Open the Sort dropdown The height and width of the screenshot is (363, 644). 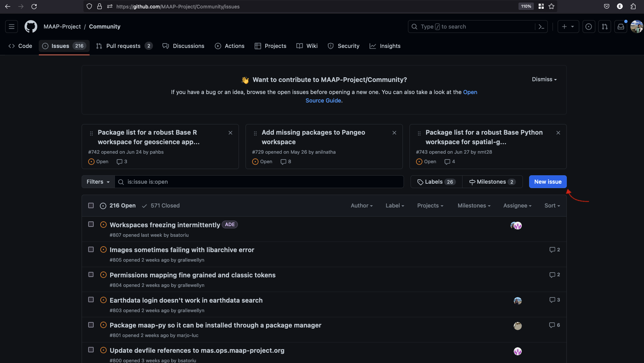[x=552, y=206]
